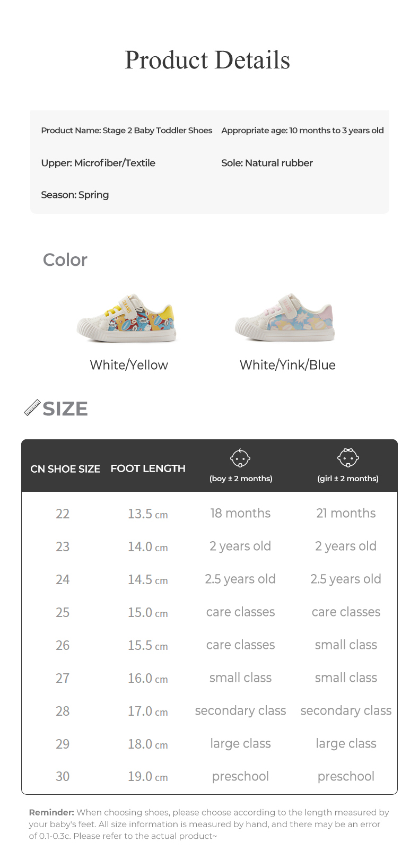
Task: Click the girl face icon with bows
Action: (x=348, y=457)
